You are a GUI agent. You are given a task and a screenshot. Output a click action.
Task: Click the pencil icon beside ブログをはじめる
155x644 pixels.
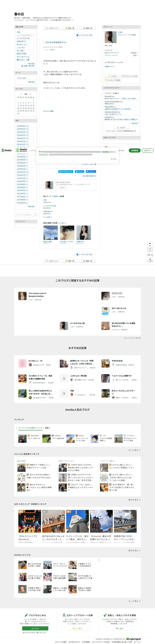[26, 615]
